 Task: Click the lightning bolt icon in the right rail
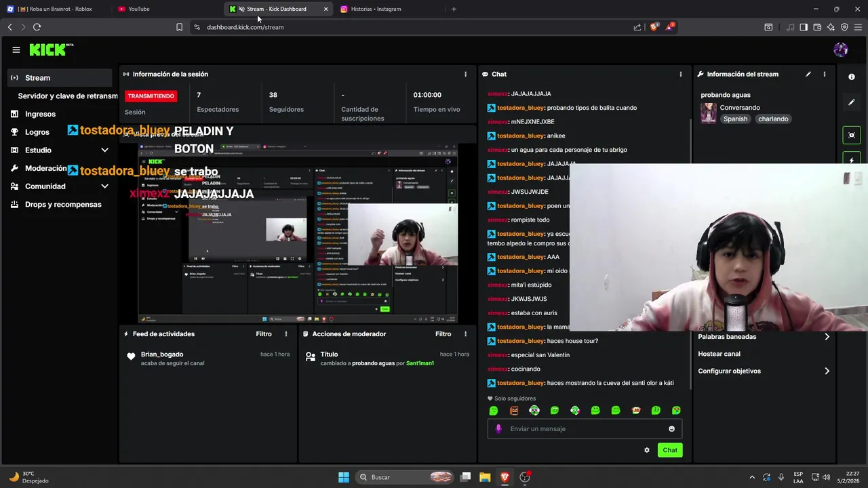pos(852,160)
